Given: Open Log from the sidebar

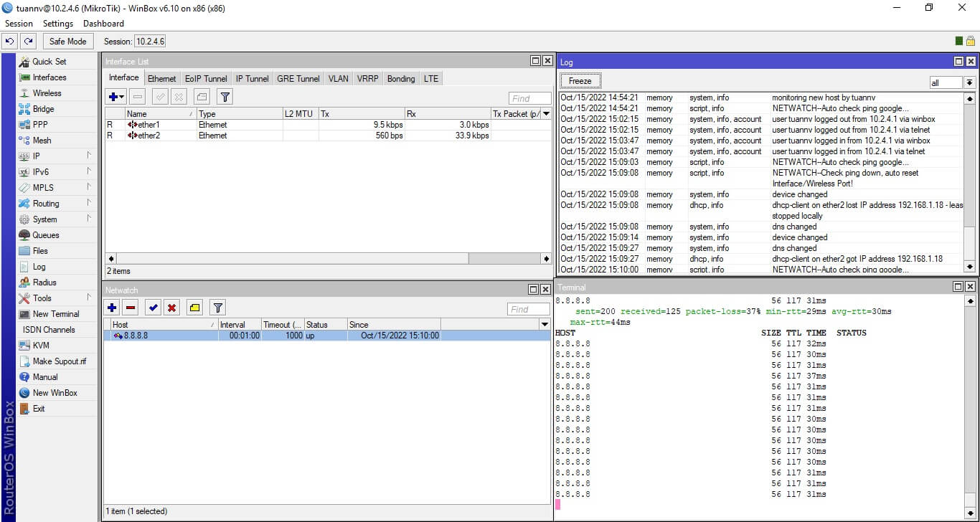Looking at the screenshot, I should click(x=39, y=267).
